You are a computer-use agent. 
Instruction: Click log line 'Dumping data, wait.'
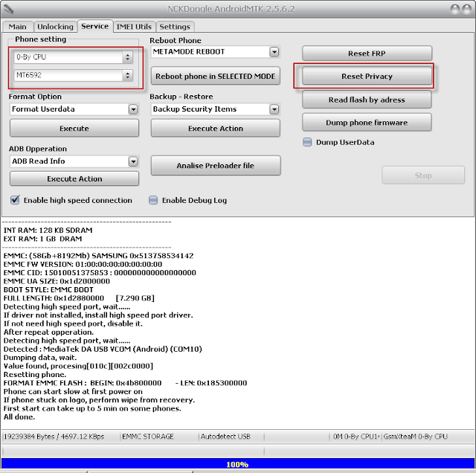point(40,357)
